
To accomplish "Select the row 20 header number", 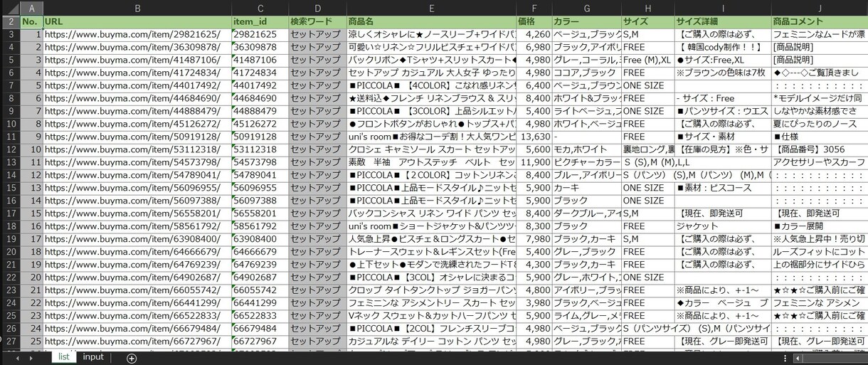I will (10, 252).
